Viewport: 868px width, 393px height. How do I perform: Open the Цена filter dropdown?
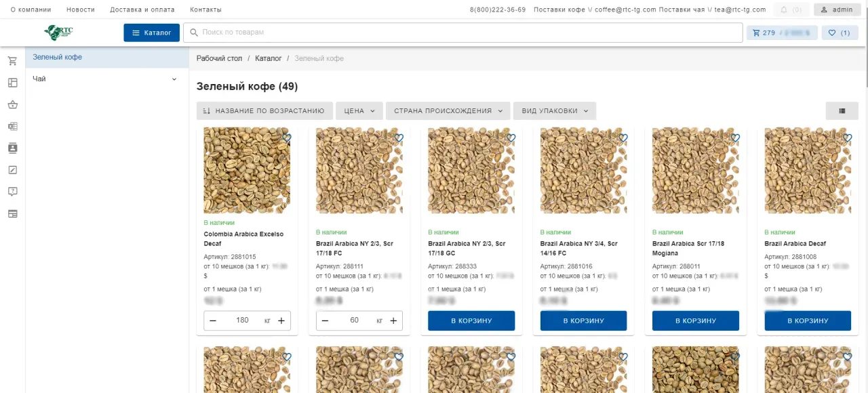click(359, 111)
